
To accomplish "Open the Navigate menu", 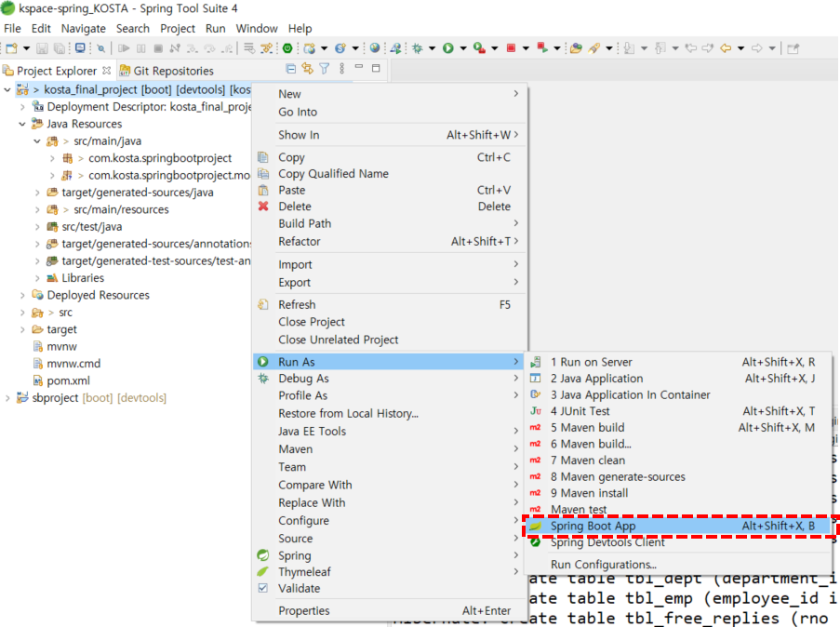I will tap(83, 29).
